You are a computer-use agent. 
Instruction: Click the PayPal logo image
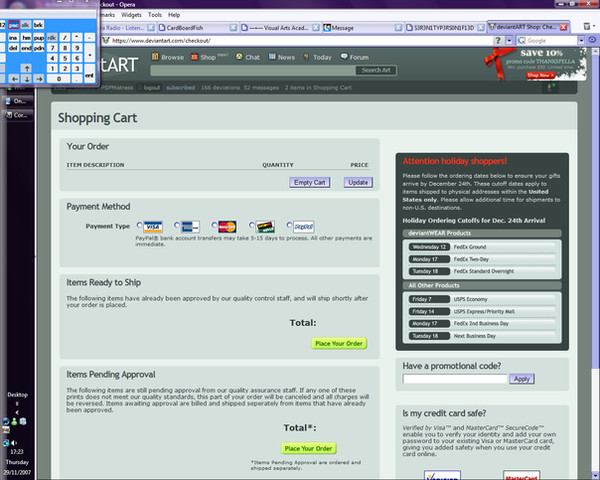click(304, 227)
